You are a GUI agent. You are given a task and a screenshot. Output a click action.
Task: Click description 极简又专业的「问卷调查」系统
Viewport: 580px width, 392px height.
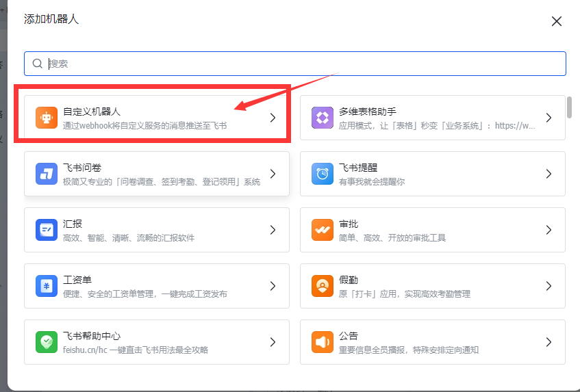tap(162, 182)
